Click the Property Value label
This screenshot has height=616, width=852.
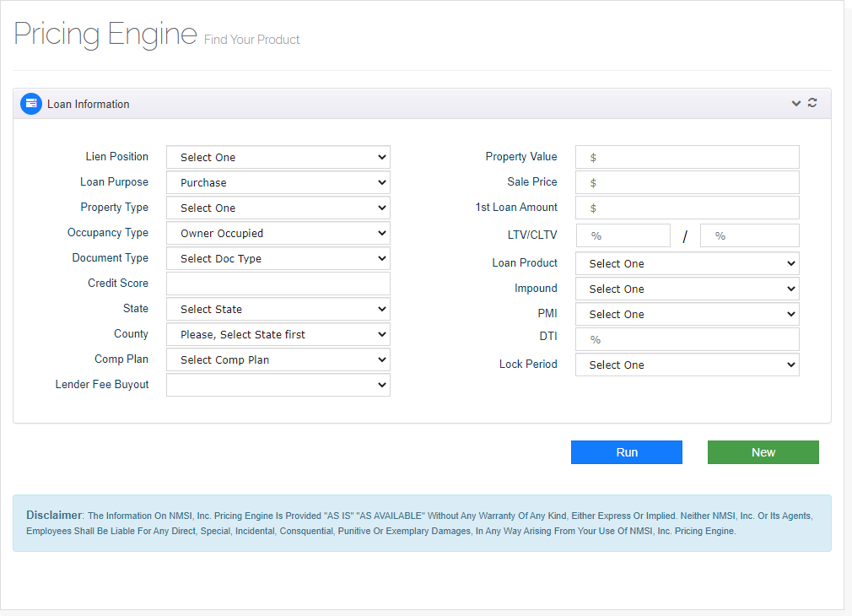(521, 157)
